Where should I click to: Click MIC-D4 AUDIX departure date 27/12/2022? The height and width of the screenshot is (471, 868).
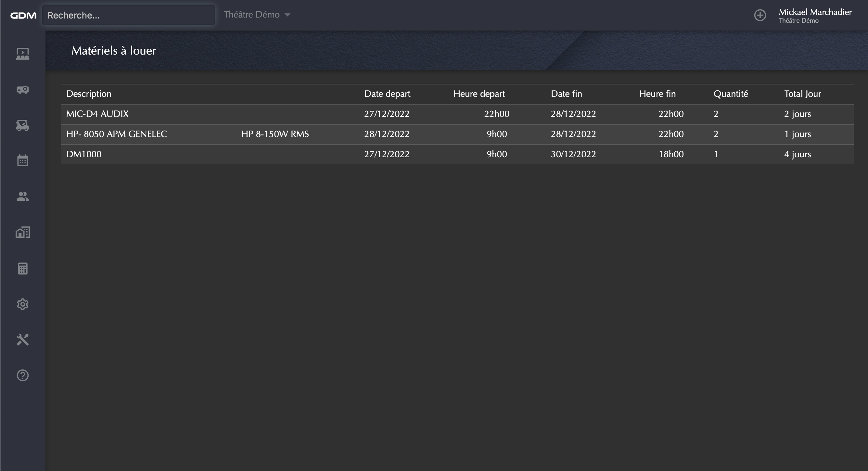387,114
